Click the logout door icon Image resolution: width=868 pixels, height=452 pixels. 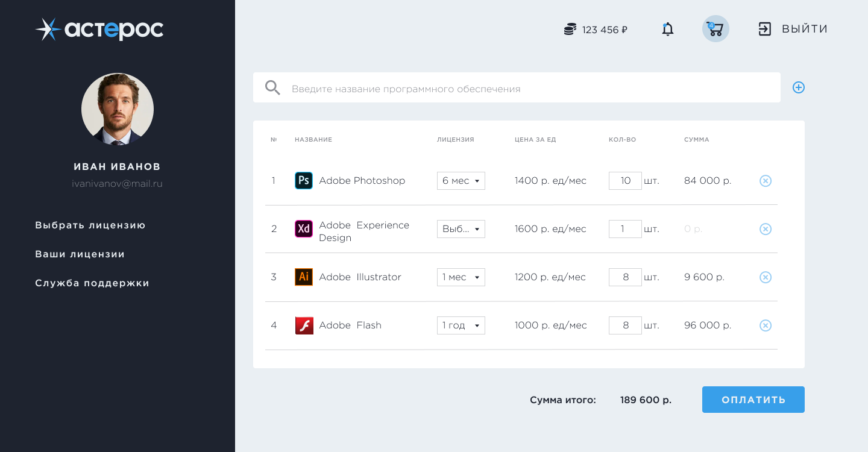pyautogui.click(x=765, y=29)
